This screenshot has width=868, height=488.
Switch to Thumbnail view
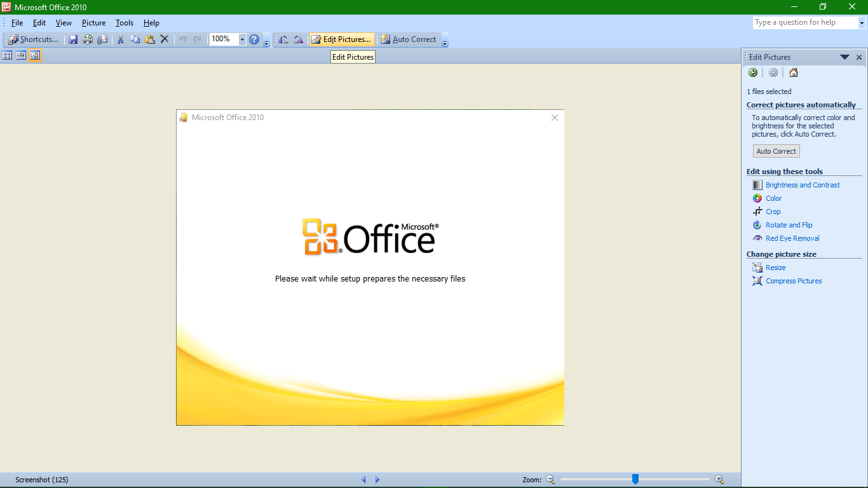click(x=7, y=56)
